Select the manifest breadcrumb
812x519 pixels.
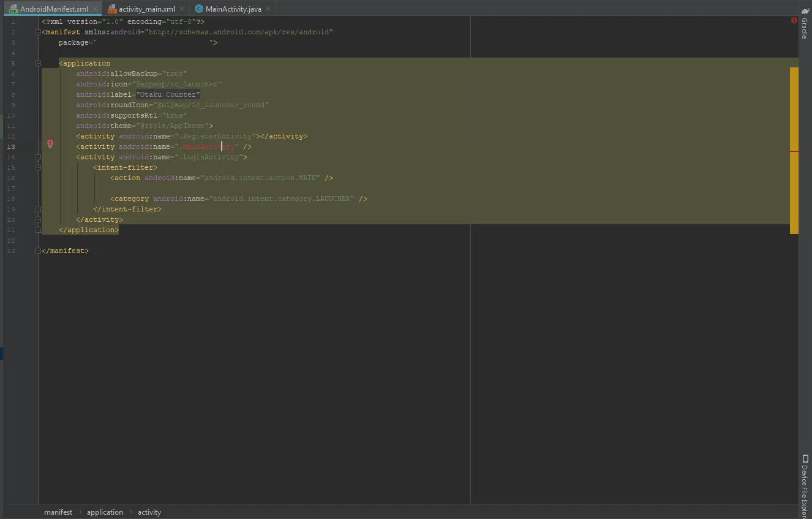pos(58,512)
